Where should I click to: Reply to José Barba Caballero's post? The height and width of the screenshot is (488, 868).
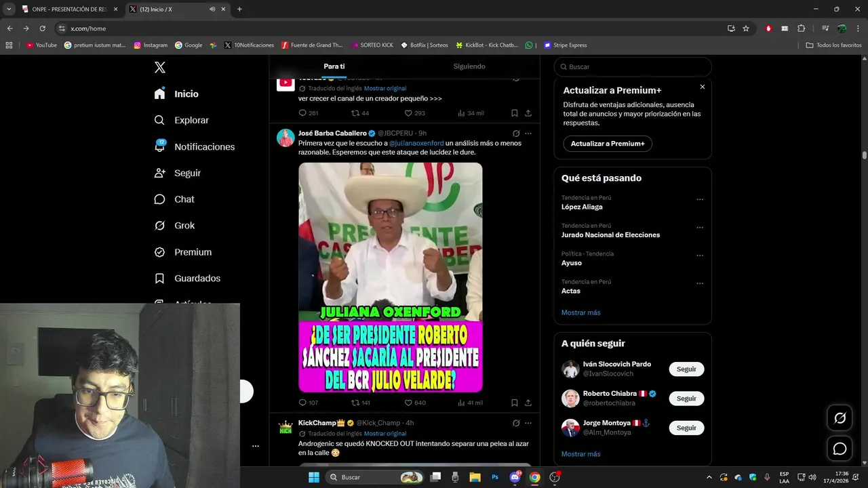(308, 403)
